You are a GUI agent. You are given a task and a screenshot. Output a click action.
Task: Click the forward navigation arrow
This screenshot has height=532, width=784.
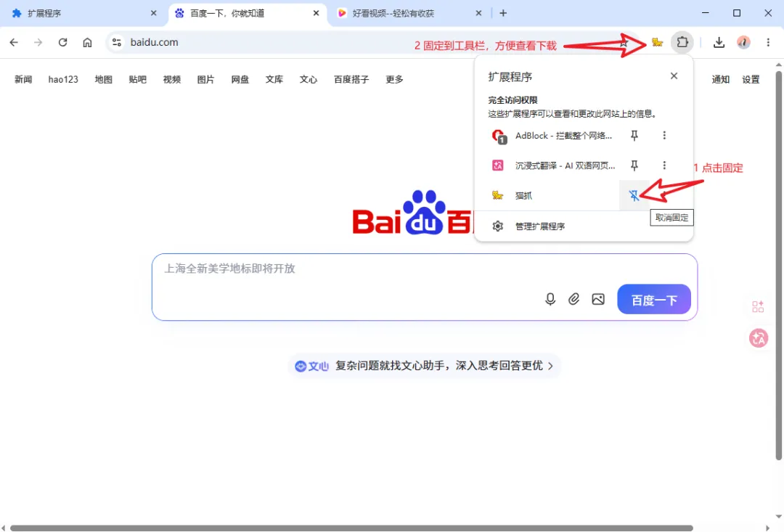(38, 43)
